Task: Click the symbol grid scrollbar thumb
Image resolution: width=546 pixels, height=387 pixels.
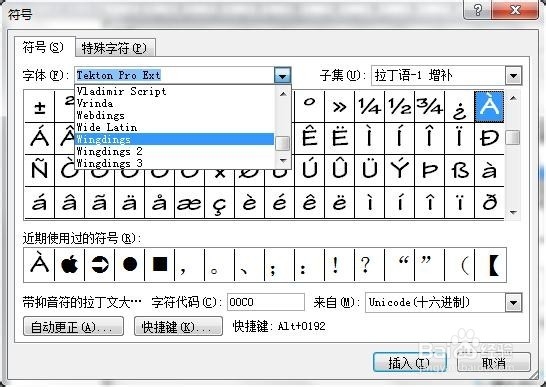Action: pyautogui.click(x=513, y=137)
